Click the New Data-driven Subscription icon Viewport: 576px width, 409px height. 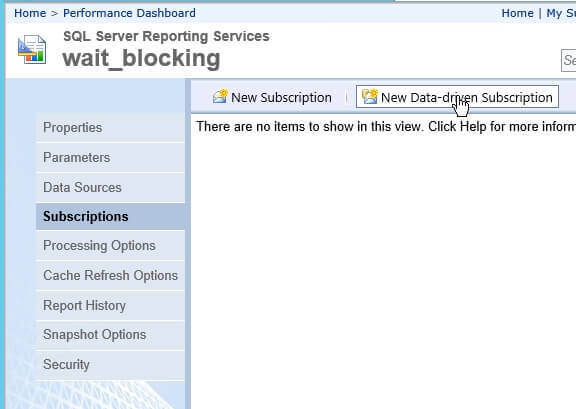pos(370,97)
